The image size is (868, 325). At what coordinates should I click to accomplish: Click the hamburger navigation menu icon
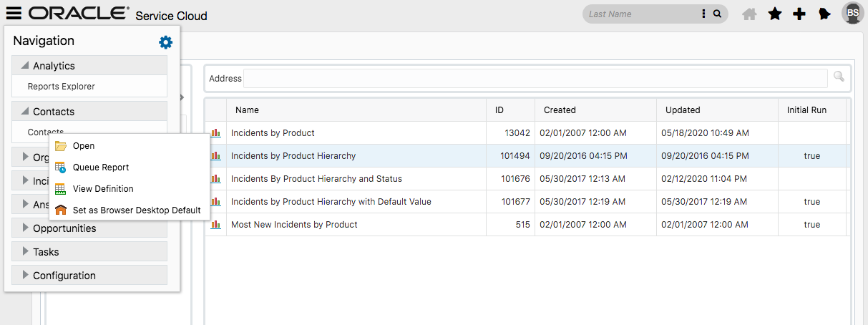pos(14,14)
